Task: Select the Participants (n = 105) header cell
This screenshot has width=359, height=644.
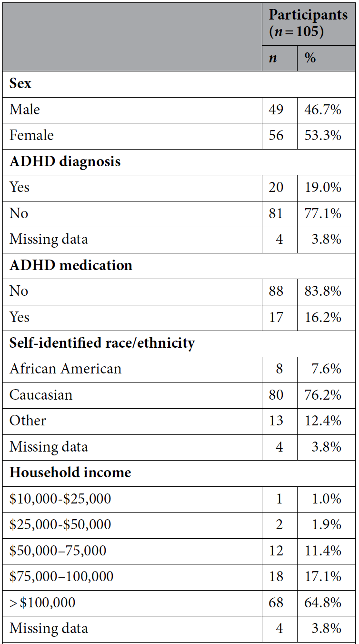Action: pos(309,23)
